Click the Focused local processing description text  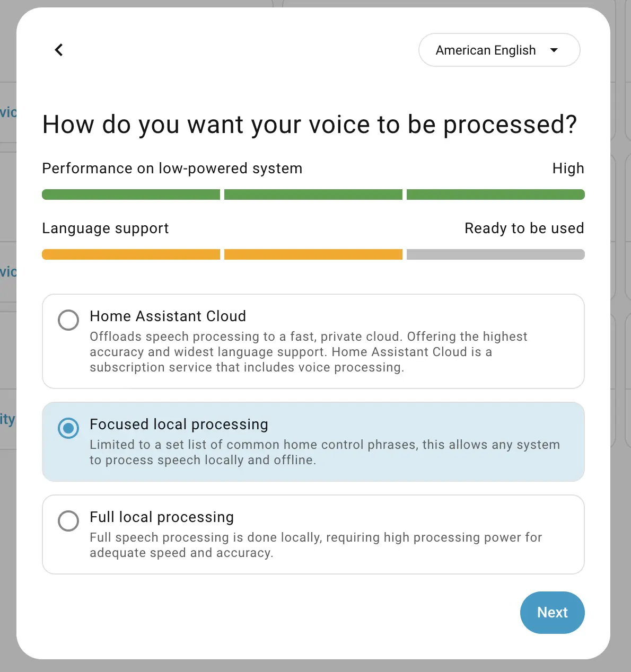point(325,452)
